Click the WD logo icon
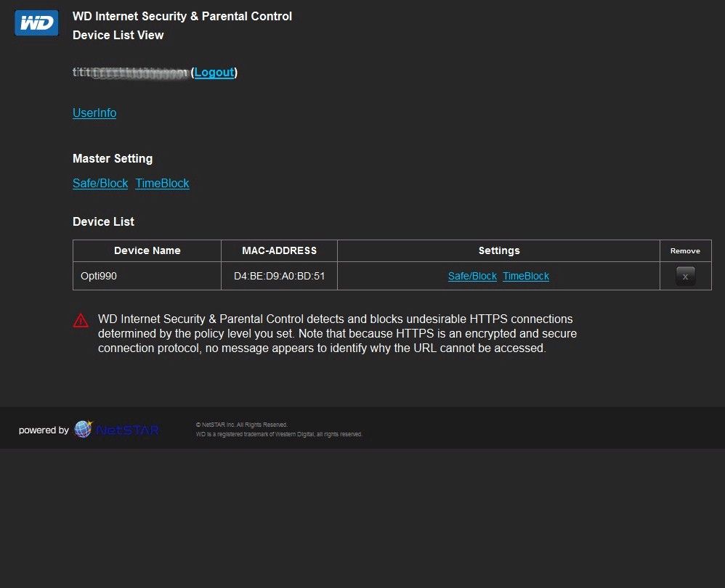 [36, 23]
